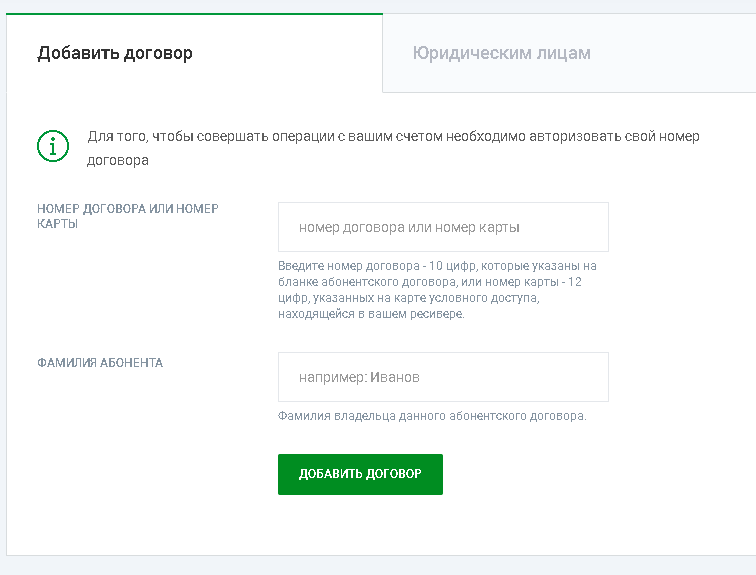This screenshot has height=575, width=756.
Task: Focus the Фамилия абонента input field
Action: click(x=443, y=377)
